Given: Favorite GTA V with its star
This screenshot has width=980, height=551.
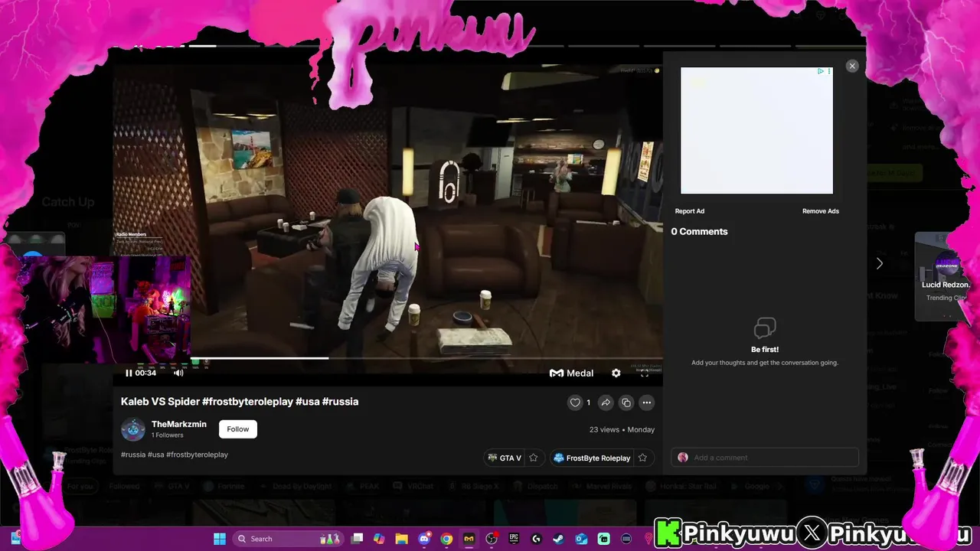Looking at the screenshot, I should pos(534,458).
